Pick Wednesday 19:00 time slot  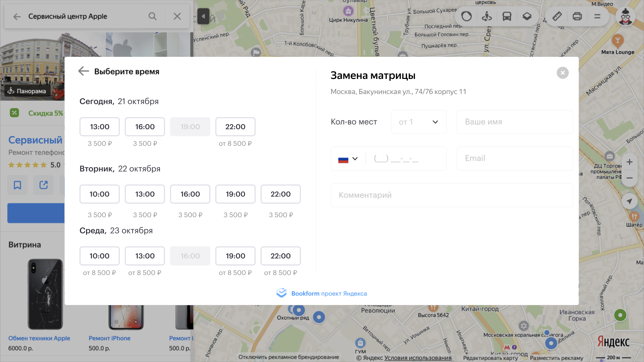click(x=235, y=256)
